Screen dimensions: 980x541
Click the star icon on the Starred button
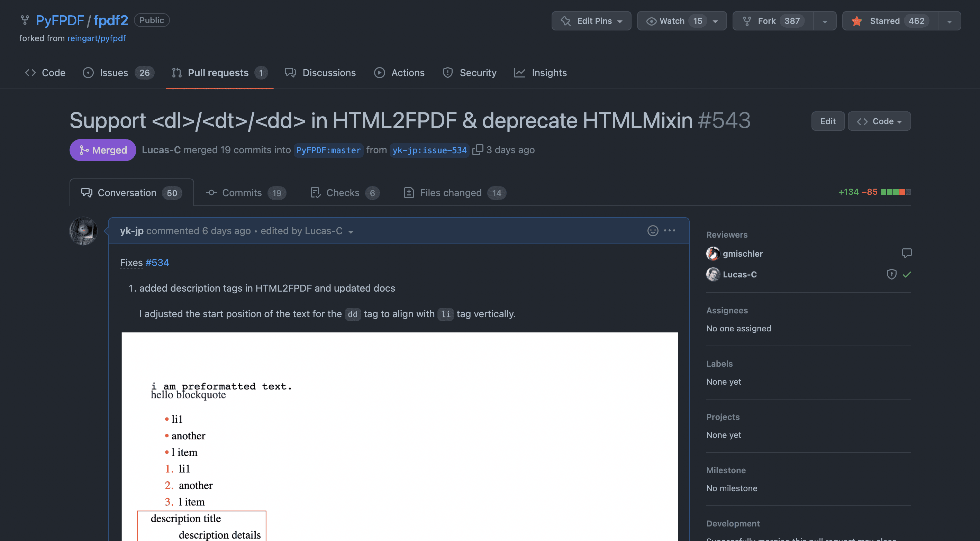coord(857,21)
